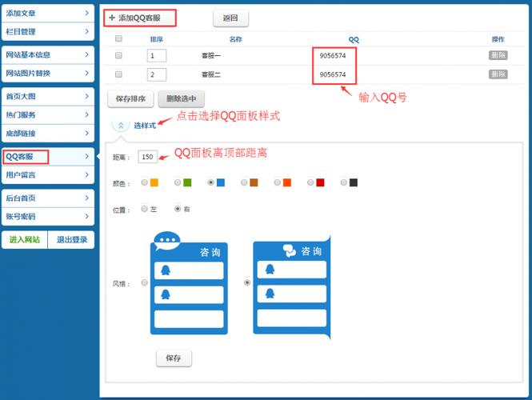Click the green color swatch
The width and height of the screenshot is (532, 400).
click(x=187, y=182)
